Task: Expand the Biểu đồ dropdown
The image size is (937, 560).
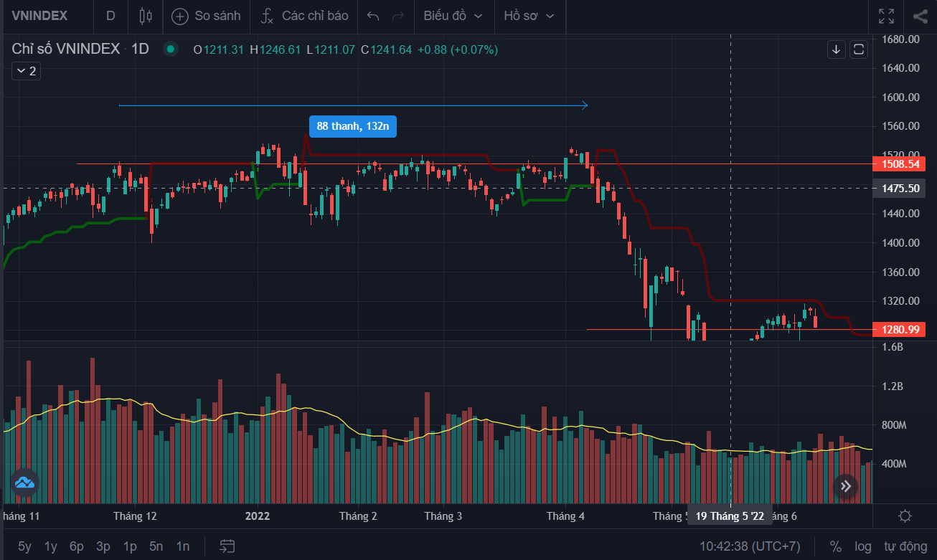Action: point(453,16)
